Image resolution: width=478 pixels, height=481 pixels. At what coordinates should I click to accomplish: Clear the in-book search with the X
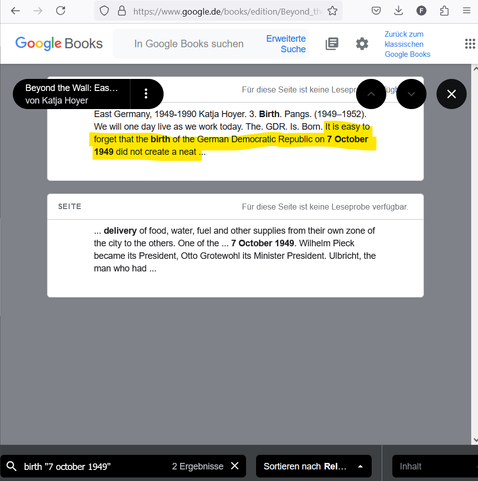235,466
